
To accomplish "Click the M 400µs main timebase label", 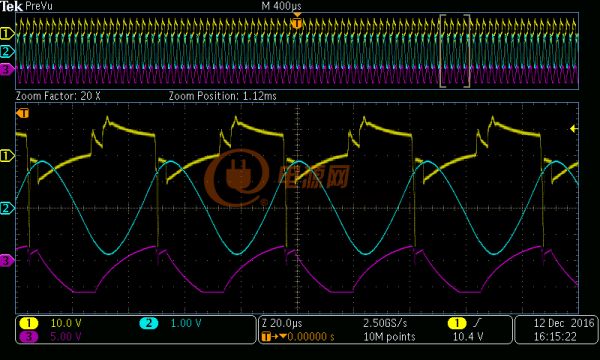I will [281, 6].
